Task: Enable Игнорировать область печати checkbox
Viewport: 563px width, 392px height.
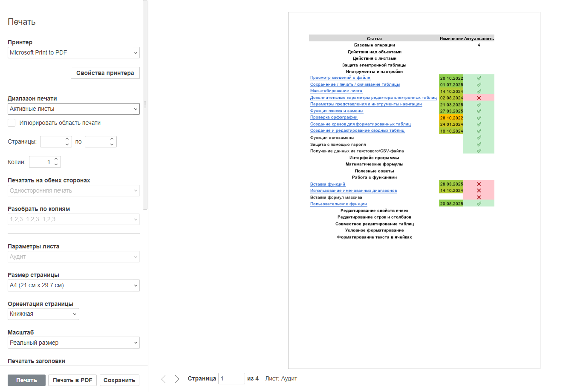Action: point(12,123)
